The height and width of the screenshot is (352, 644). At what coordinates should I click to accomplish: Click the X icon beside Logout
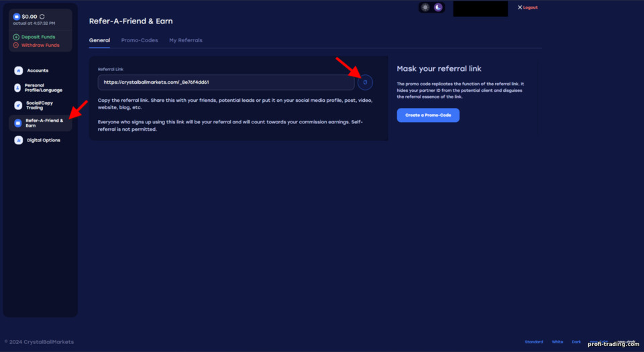(519, 7)
